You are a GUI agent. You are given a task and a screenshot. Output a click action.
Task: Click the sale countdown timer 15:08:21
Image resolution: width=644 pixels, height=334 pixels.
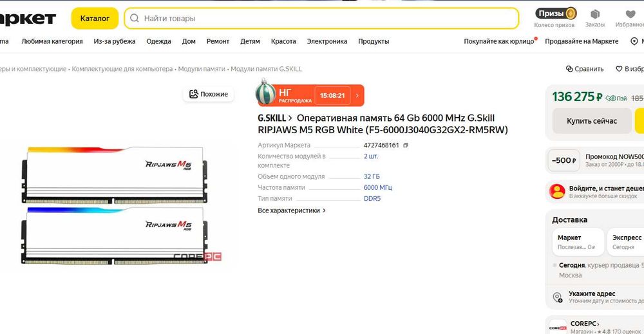coord(332,96)
